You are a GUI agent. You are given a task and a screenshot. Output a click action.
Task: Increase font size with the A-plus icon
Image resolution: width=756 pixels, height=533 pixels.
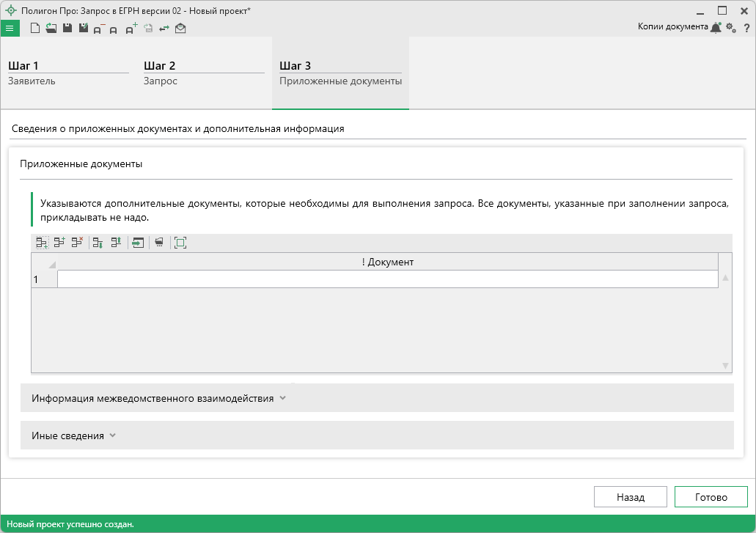(x=131, y=29)
